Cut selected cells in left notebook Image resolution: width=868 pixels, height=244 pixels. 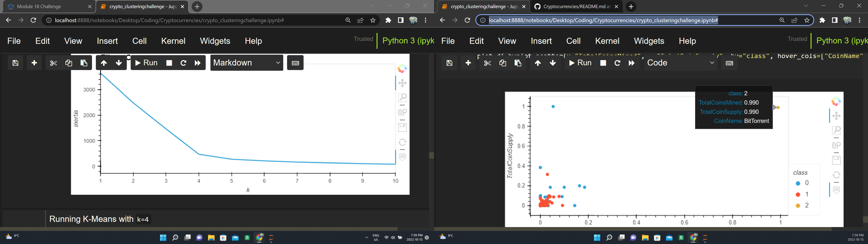tap(53, 63)
